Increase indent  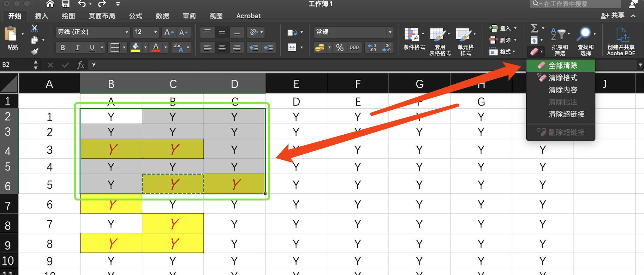coord(268,48)
